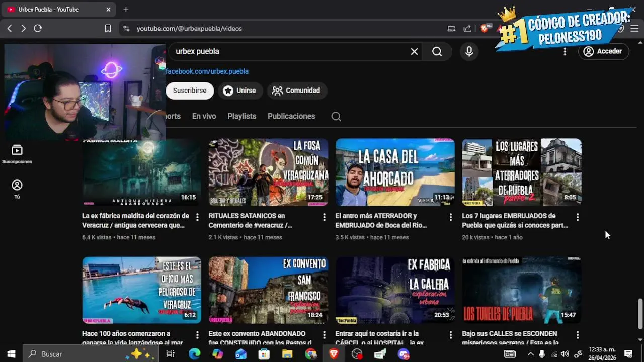Click the Windows Buscar search box
Image resolution: width=644 pixels, height=362 pixels.
pyautogui.click(x=90, y=354)
